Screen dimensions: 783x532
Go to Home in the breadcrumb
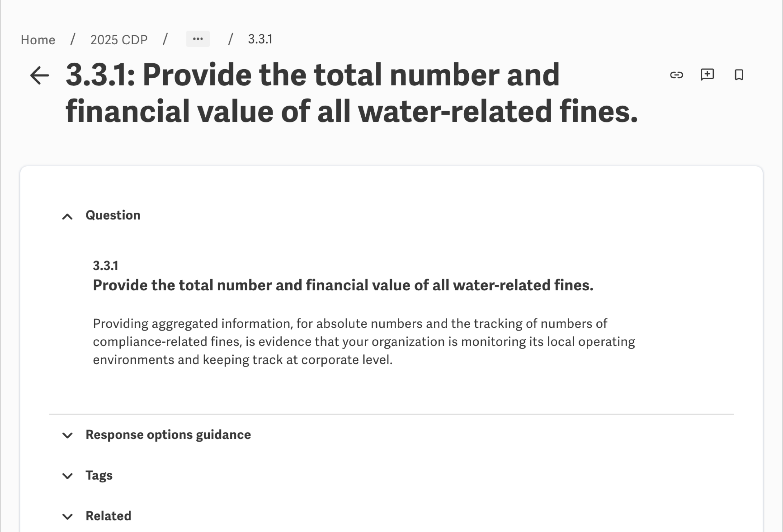pos(38,40)
